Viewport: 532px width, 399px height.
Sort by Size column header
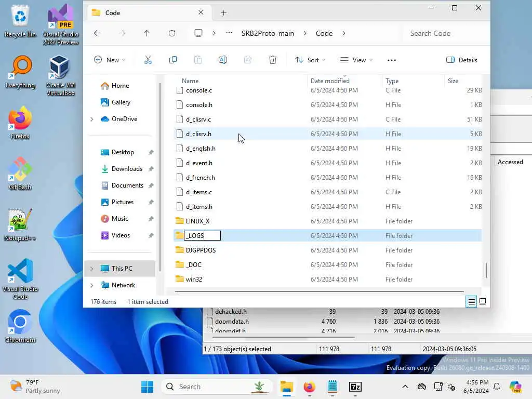tap(453, 81)
